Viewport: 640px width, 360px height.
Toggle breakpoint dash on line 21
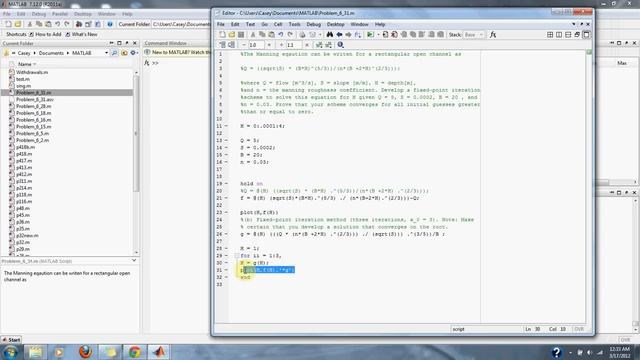coord(226,198)
